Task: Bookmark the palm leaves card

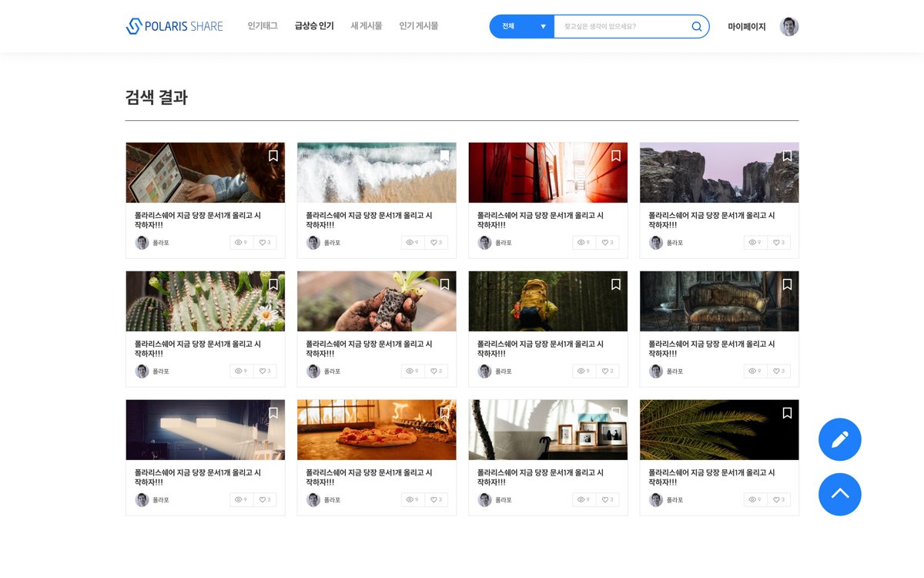Action: pyautogui.click(x=787, y=413)
